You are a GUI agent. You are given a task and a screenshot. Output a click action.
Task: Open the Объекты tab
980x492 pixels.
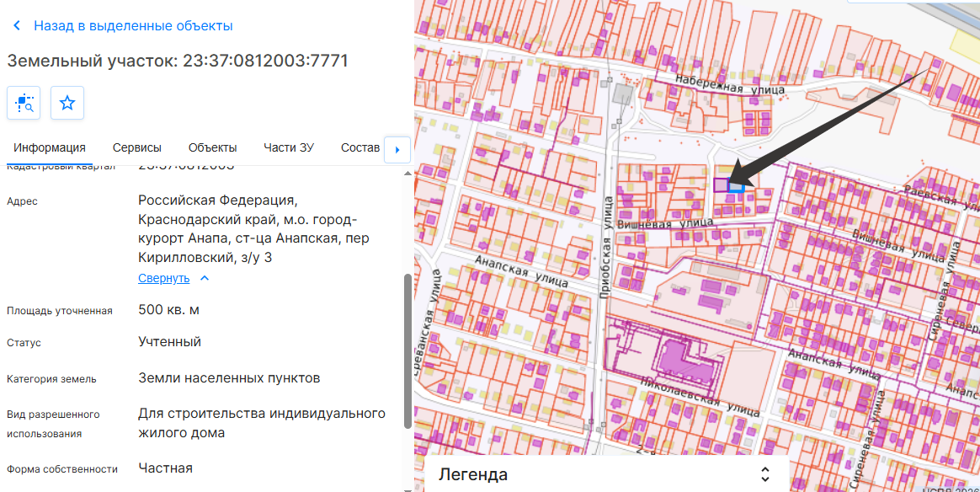click(212, 147)
